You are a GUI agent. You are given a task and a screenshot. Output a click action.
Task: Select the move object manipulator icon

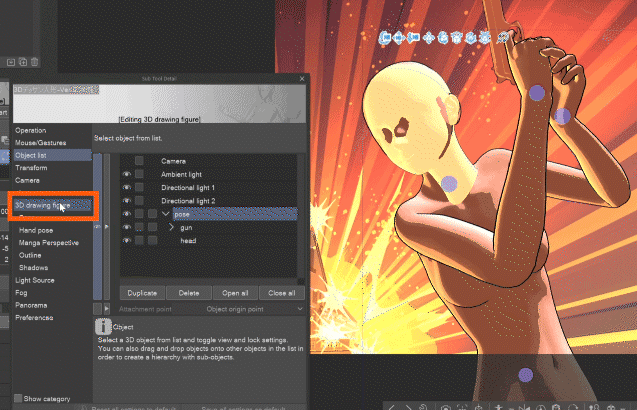(429, 38)
